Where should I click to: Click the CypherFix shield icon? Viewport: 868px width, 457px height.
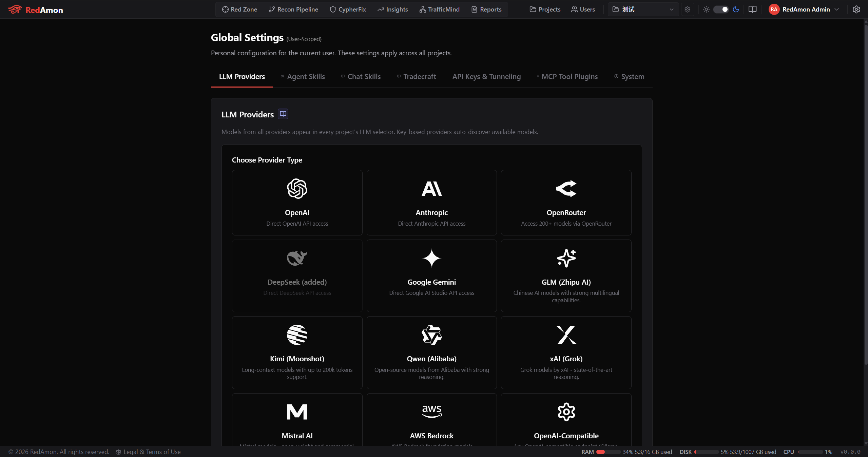pyautogui.click(x=333, y=9)
